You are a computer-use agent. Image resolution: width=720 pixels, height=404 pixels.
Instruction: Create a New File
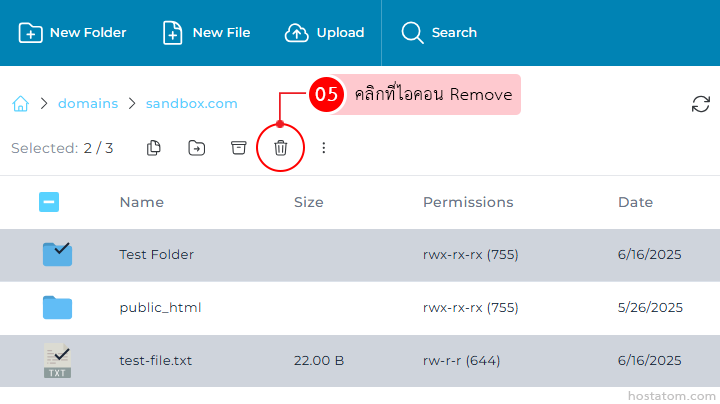207,33
